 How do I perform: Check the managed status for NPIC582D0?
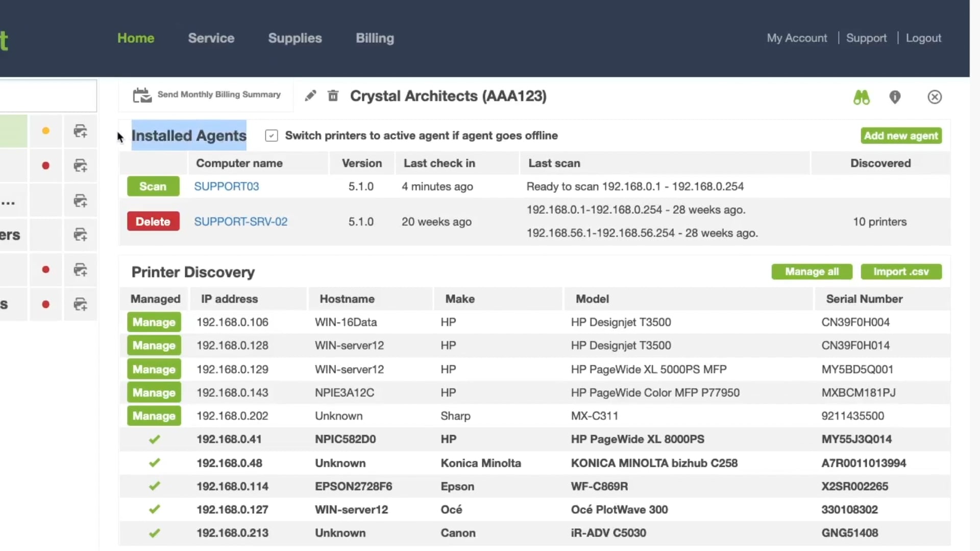[x=154, y=439]
